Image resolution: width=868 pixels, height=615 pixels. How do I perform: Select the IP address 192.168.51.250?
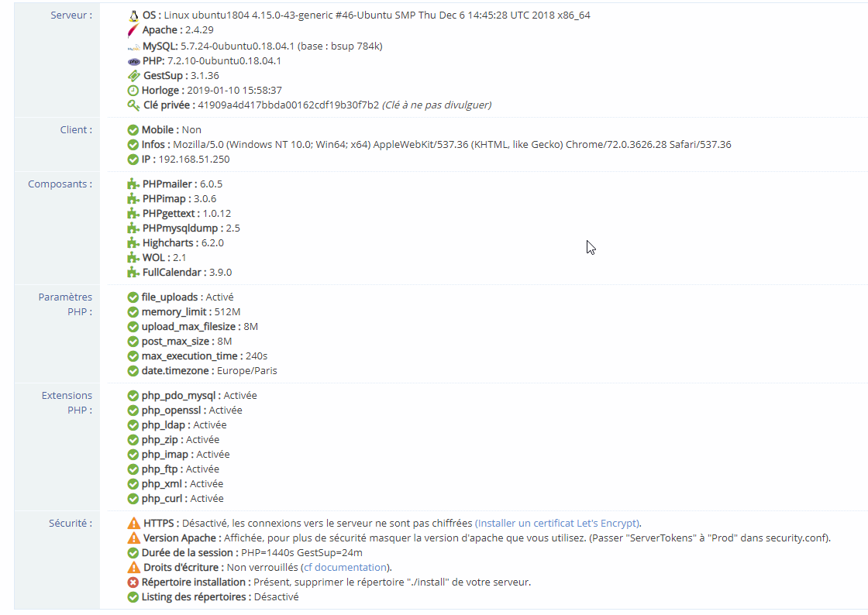[193, 159]
